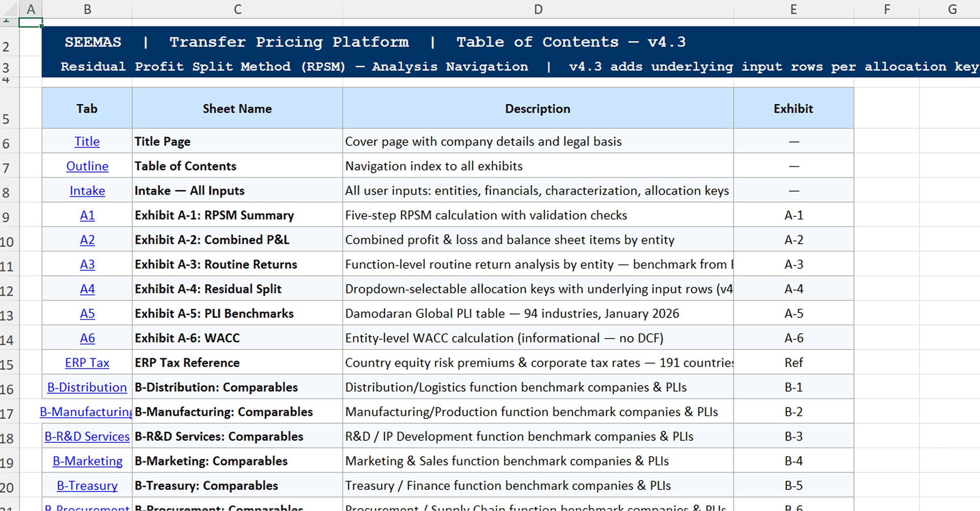
Task: Select exhibit cell 'Ref'
Action: (793, 362)
